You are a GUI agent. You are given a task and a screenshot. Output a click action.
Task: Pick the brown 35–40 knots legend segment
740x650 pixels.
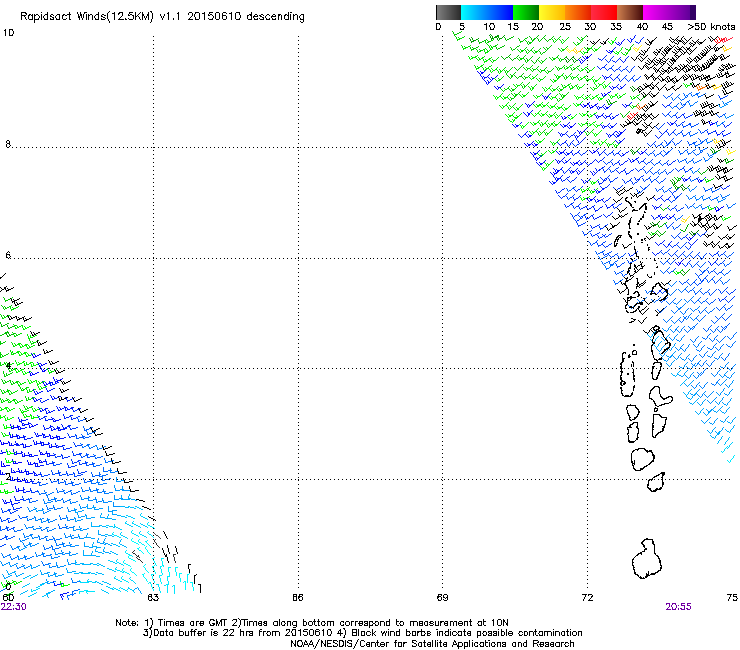(x=630, y=12)
